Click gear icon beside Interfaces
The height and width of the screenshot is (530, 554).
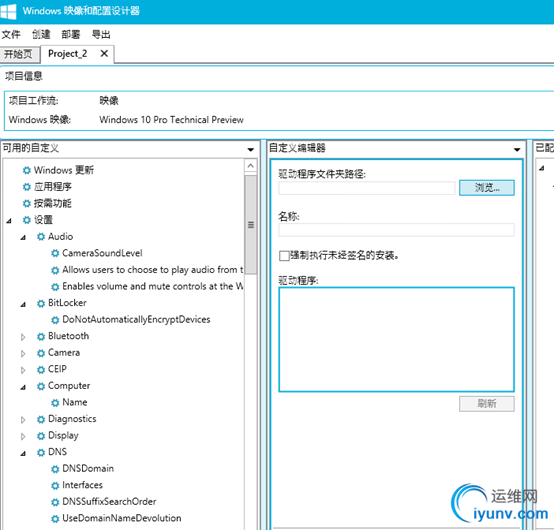coord(55,485)
